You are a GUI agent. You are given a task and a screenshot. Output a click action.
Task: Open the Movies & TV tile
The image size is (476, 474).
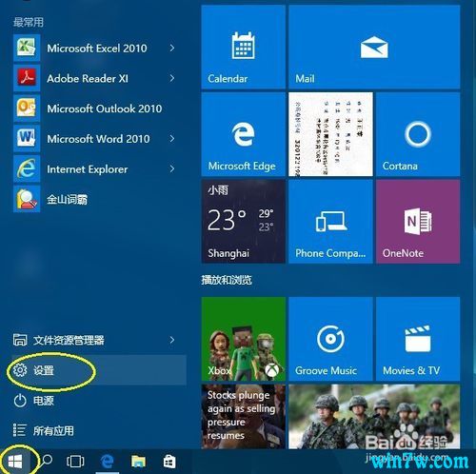[418, 339]
